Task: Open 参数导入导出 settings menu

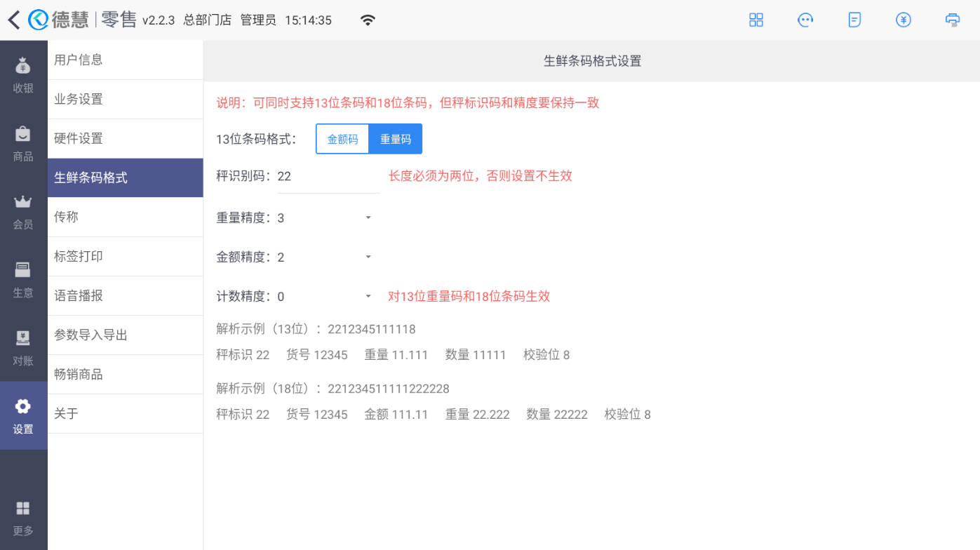Action: [126, 335]
